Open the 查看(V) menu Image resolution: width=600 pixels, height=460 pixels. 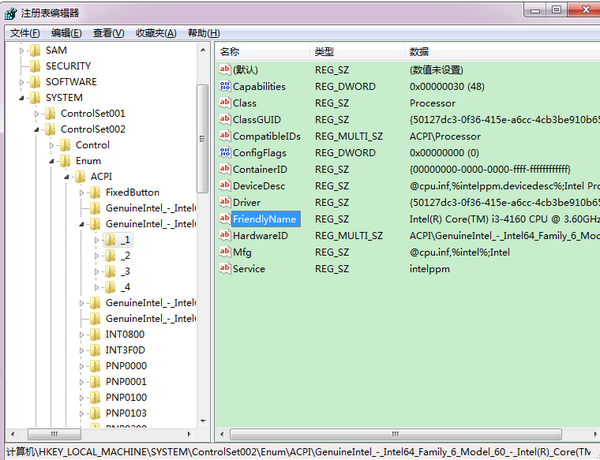click(x=108, y=33)
